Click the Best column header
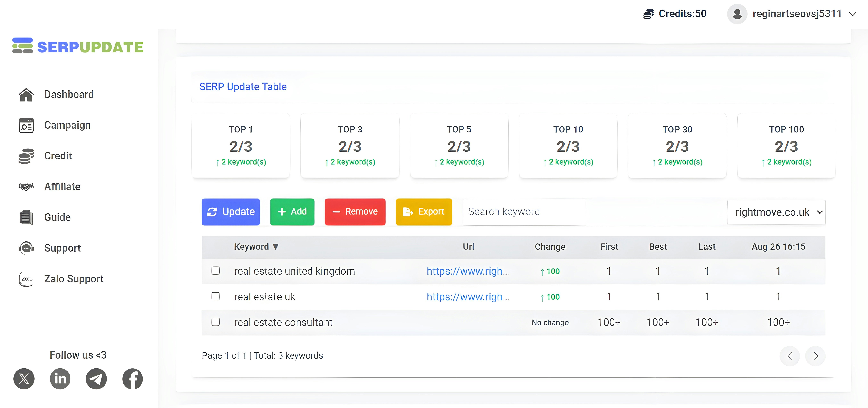Screen dimensions: 868x408 click(x=658, y=247)
